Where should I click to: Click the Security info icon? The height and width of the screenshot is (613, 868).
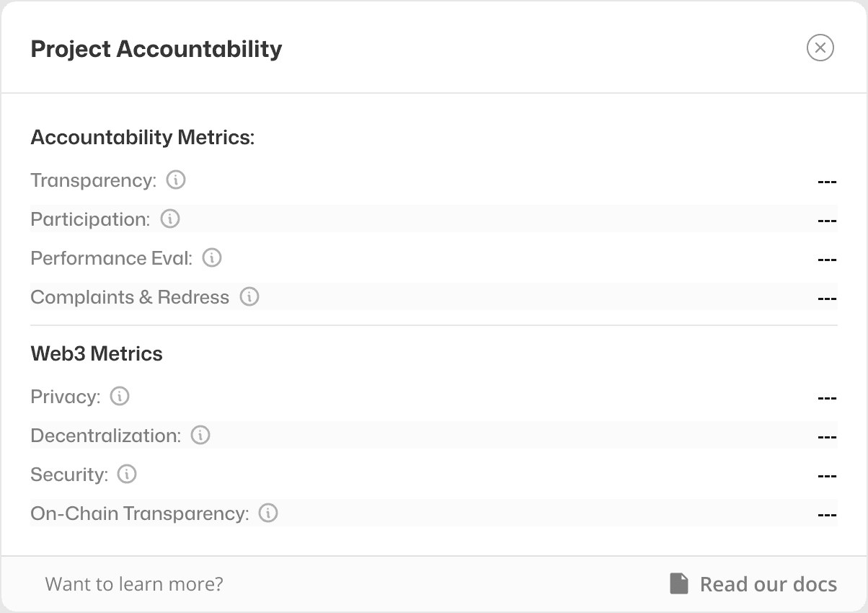tap(127, 474)
